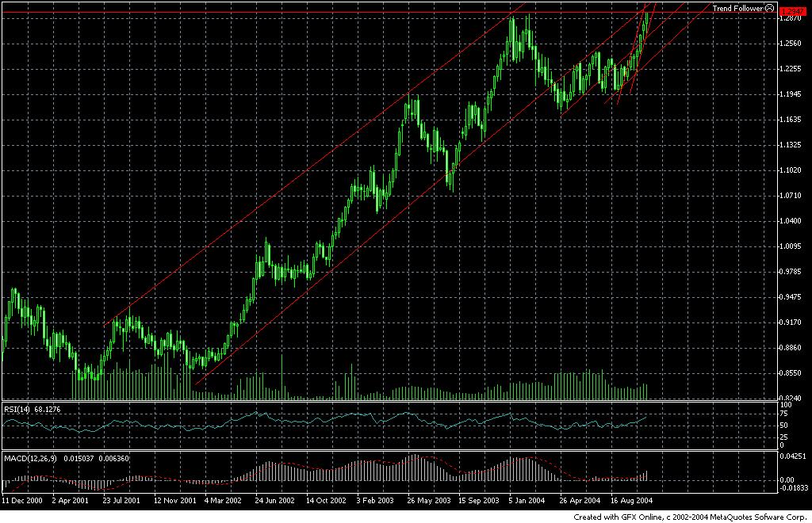The width and height of the screenshot is (812, 523).
Task: Click the MACD signal value 0.006360
Action: (114, 459)
